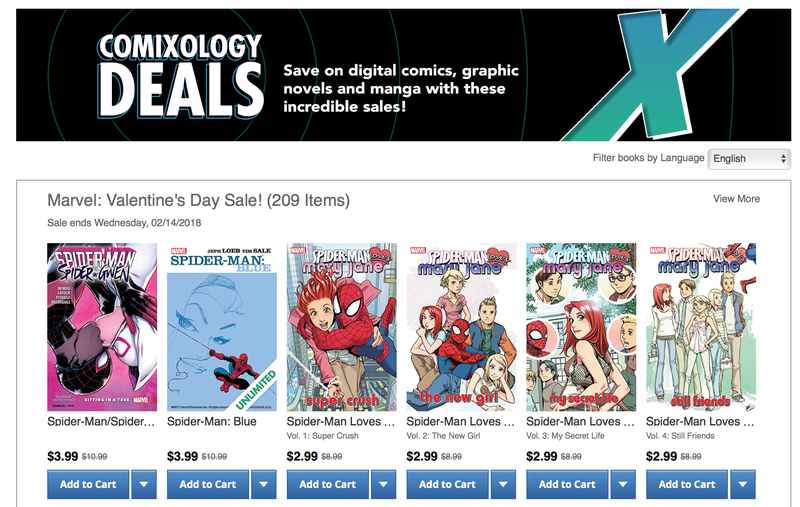800x507 pixels.
Task: Add Spider-Man: Blue to cart
Action: pyautogui.click(x=208, y=484)
